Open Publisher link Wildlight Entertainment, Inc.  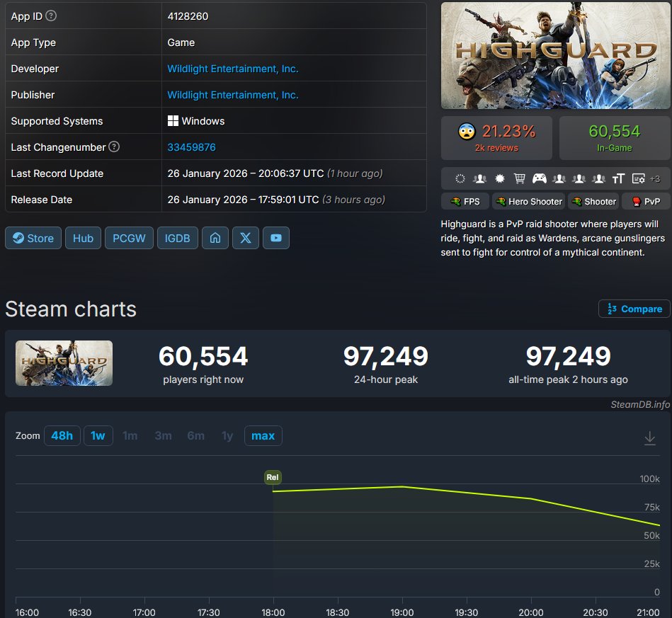(x=233, y=95)
